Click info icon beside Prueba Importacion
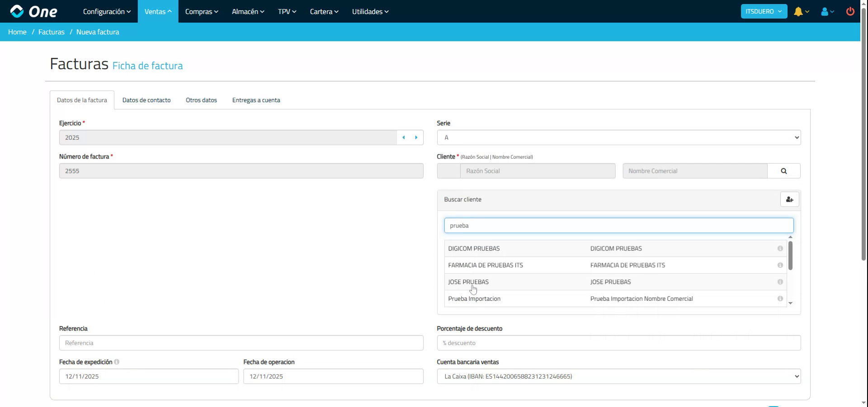 [x=781, y=298]
